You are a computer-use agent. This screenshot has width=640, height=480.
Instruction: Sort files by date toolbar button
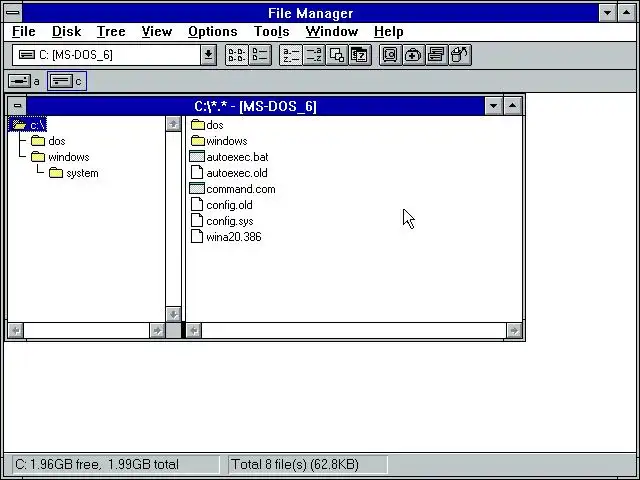coord(360,55)
